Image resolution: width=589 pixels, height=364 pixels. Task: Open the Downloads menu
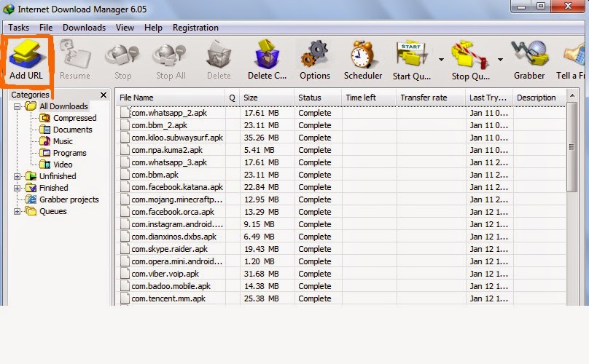(84, 28)
